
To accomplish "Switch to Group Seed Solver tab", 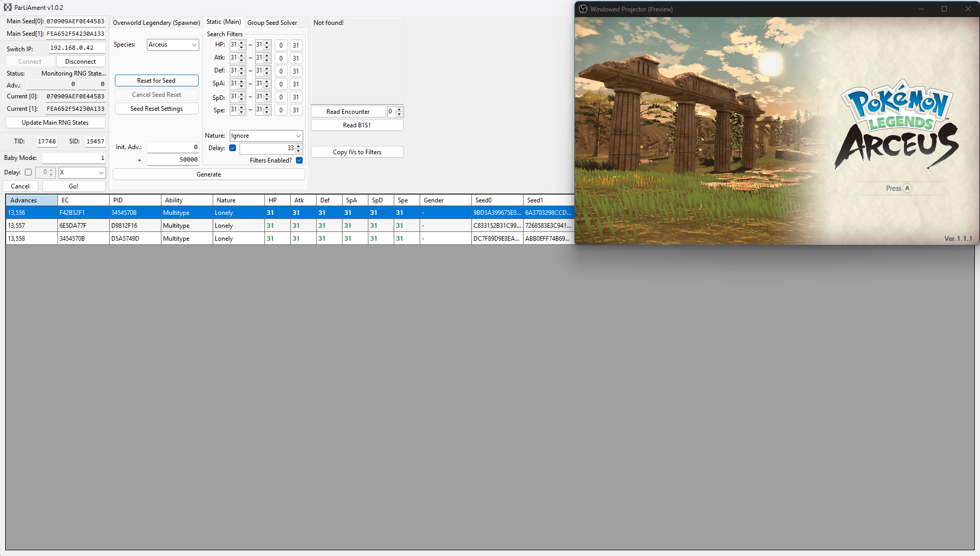I will [272, 23].
